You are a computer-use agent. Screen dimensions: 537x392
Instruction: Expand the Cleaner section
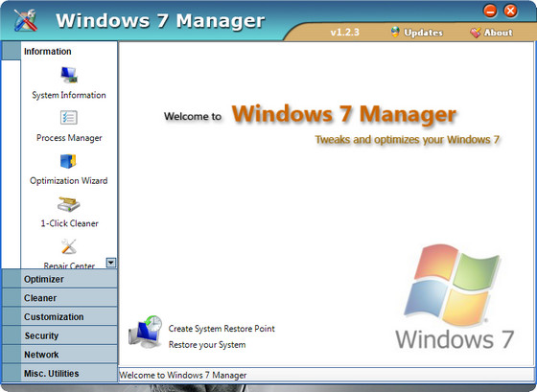click(x=59, y=298)
